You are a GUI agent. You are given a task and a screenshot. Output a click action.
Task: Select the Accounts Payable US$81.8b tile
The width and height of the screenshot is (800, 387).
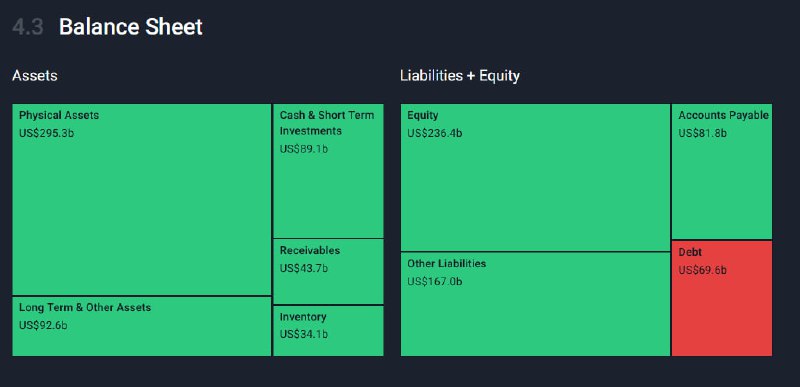(x=722, y=171)
